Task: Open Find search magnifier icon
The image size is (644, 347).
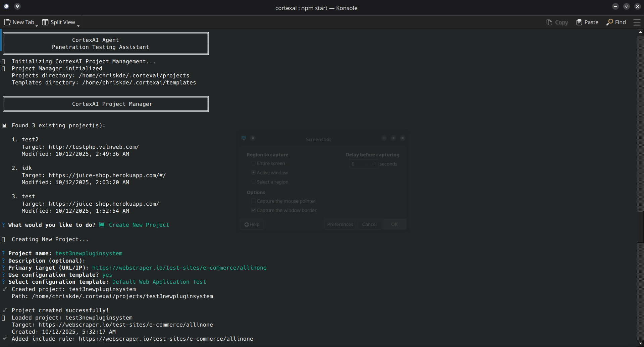Action: [609, 22]
